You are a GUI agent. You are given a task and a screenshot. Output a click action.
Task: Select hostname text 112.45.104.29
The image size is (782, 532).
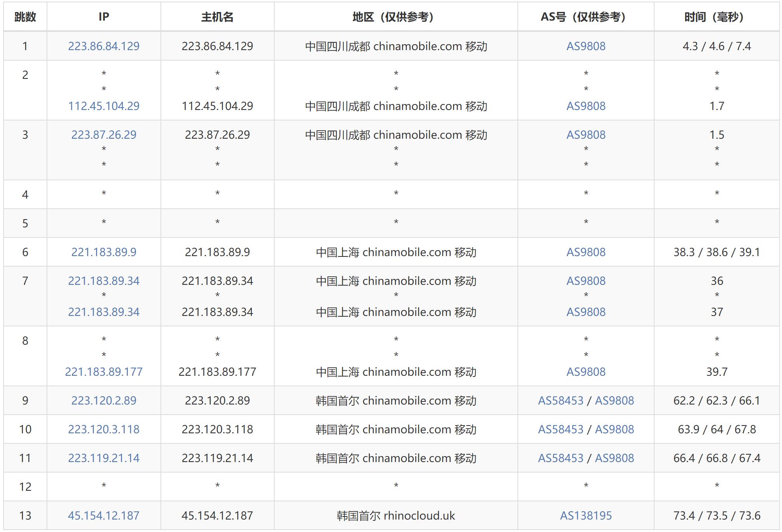pos(217,106)
